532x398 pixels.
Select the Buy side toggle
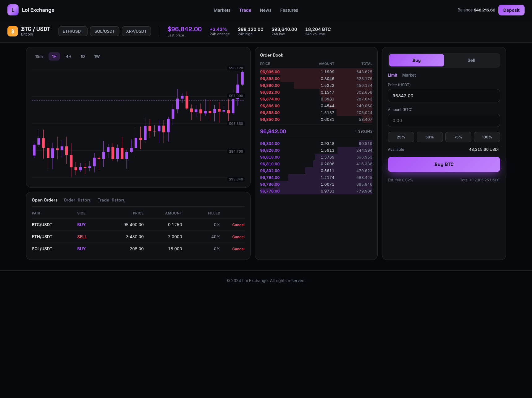416,60
